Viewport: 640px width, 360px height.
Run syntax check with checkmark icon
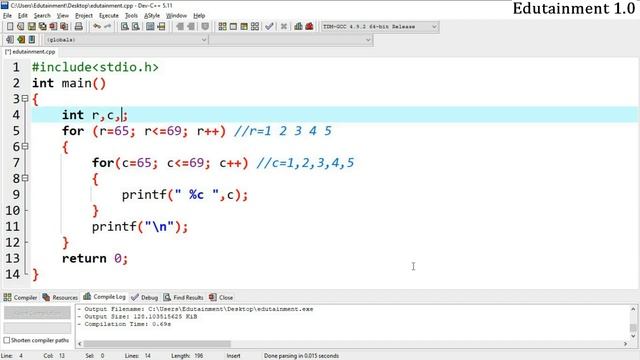click(x=269, y=27)
